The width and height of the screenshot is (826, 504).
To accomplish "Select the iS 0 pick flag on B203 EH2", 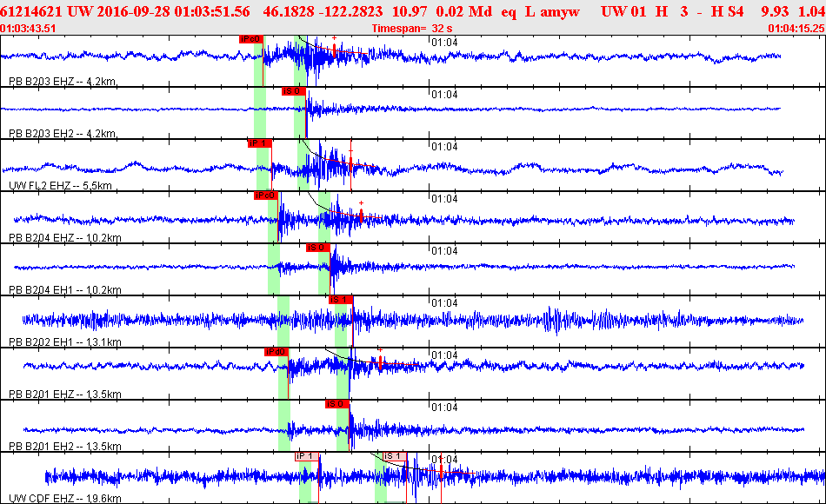I will 293,91.
